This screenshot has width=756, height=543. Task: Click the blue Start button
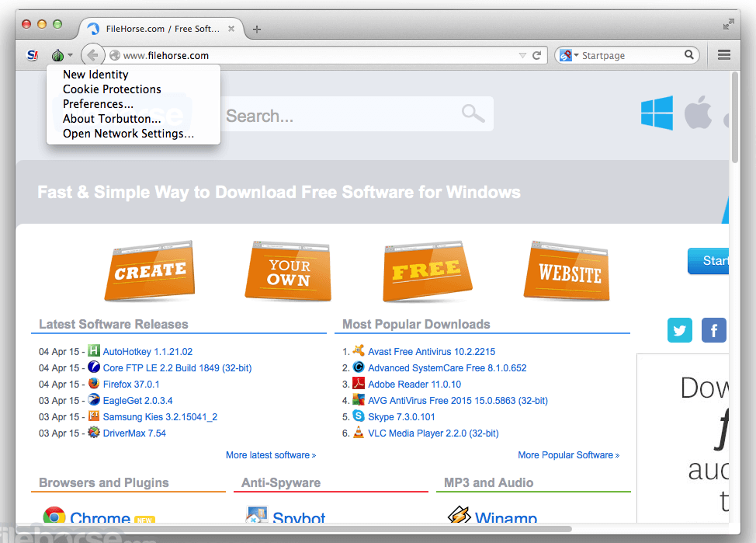point(708,261)
